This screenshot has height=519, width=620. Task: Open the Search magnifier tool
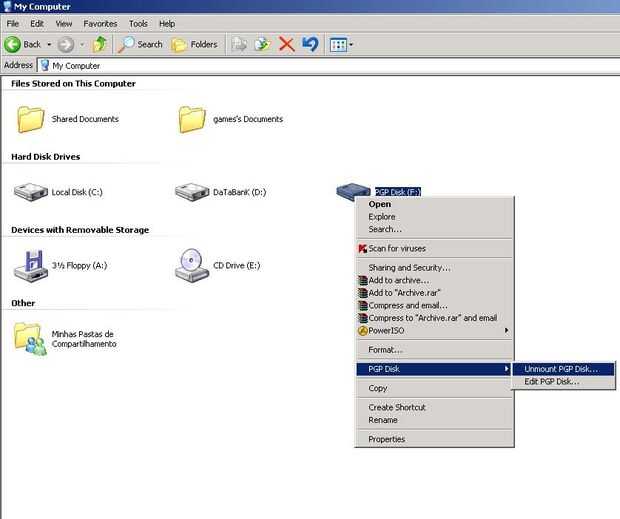coord(140,44)
